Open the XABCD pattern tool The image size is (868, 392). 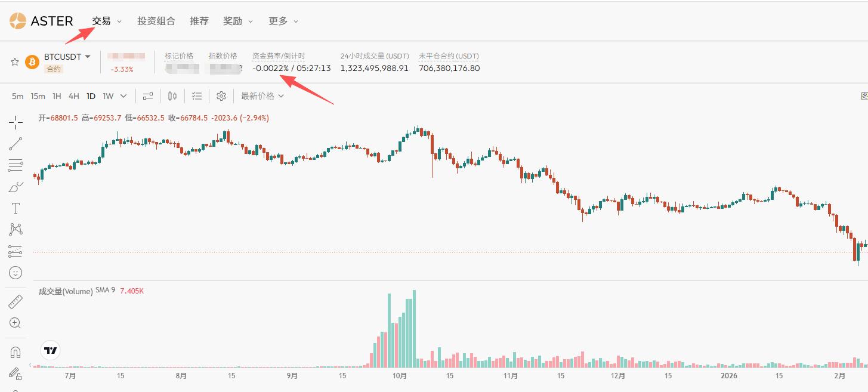coord(16,229)
